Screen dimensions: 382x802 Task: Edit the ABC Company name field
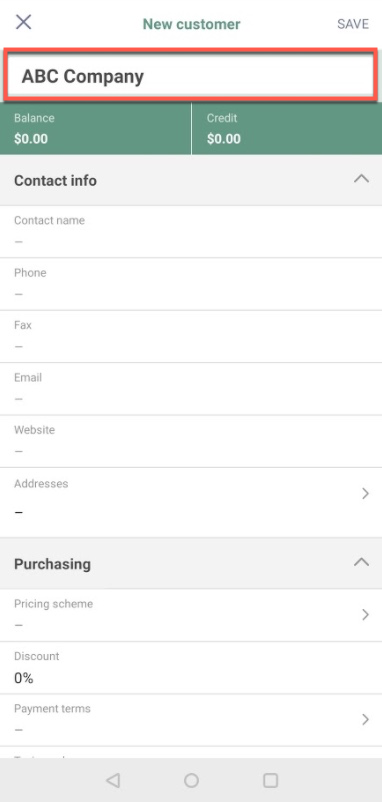point(190,75)
